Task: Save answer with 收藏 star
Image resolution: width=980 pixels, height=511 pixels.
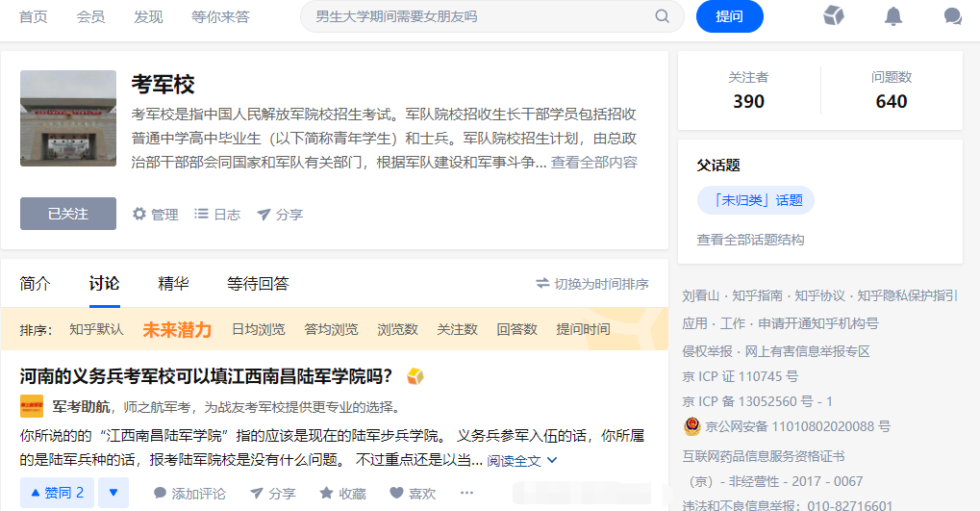Action: [342, 494]
